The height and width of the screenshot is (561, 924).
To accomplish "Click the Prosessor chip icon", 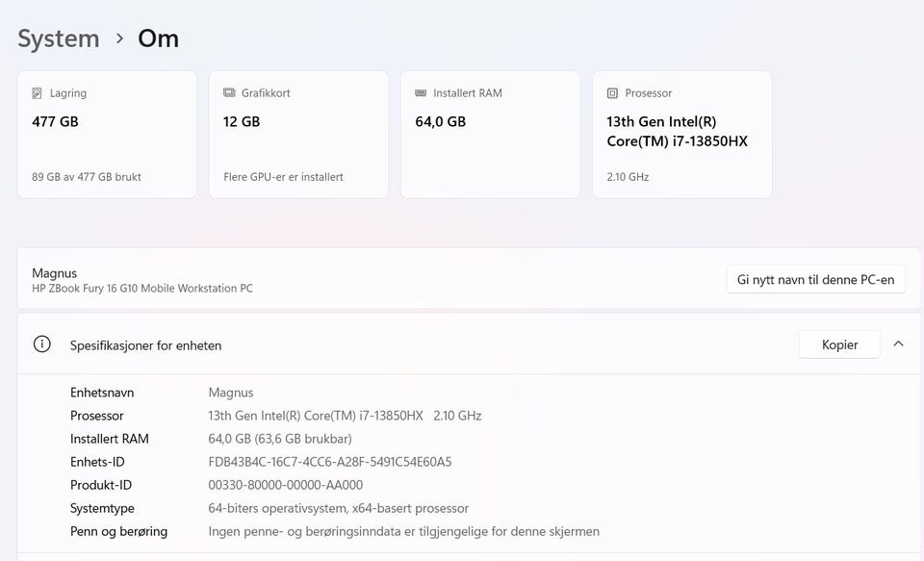I will 612,93.
